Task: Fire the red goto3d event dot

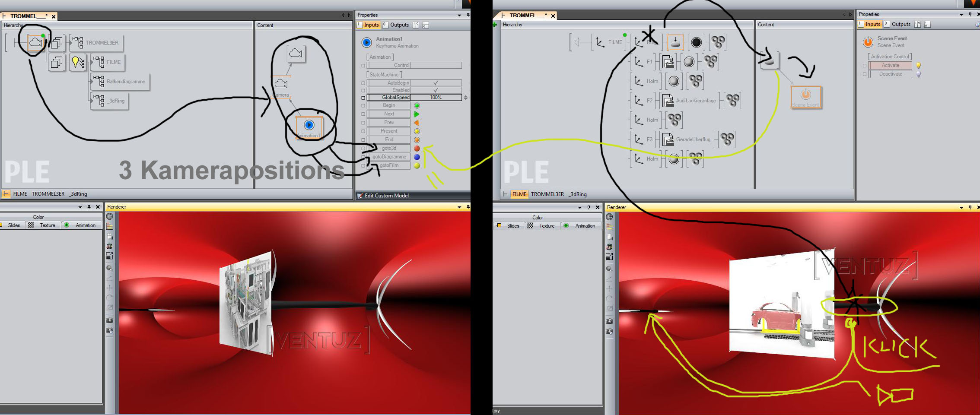Action: [417, 148]
